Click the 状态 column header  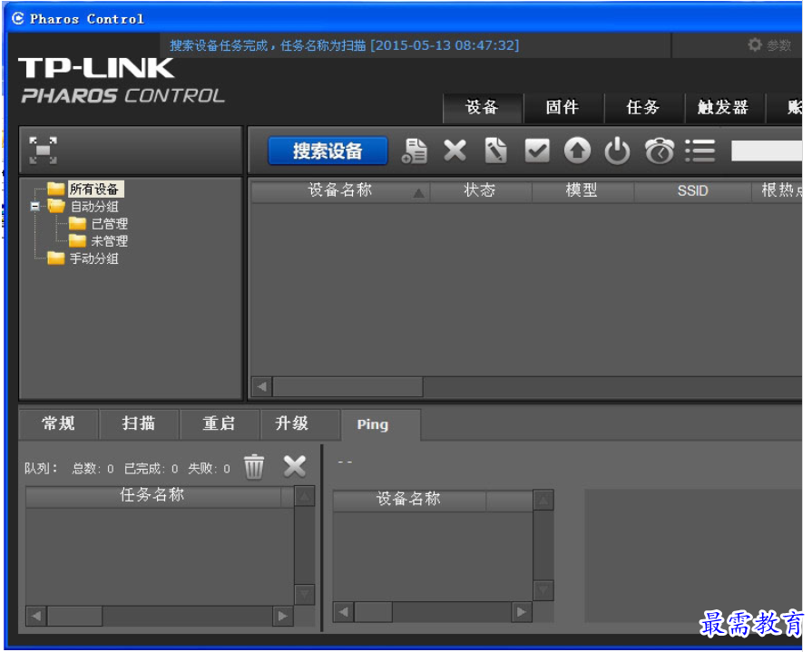click(x=481, y=191)
